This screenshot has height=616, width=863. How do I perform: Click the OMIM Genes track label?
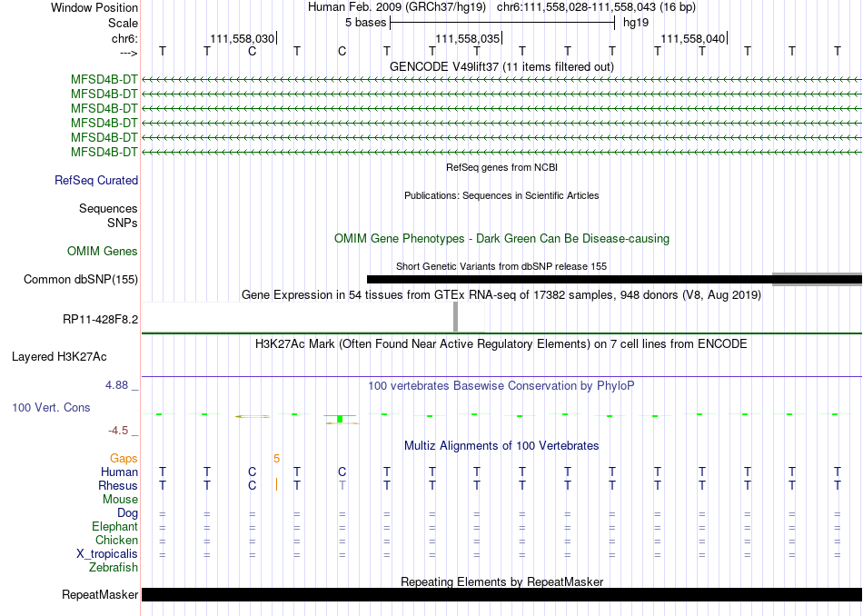point(103,251)
